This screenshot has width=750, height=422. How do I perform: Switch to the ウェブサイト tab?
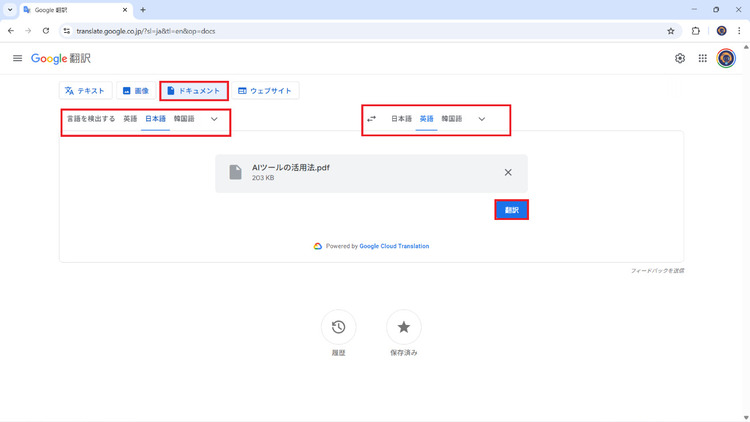(x=264, y=91)
